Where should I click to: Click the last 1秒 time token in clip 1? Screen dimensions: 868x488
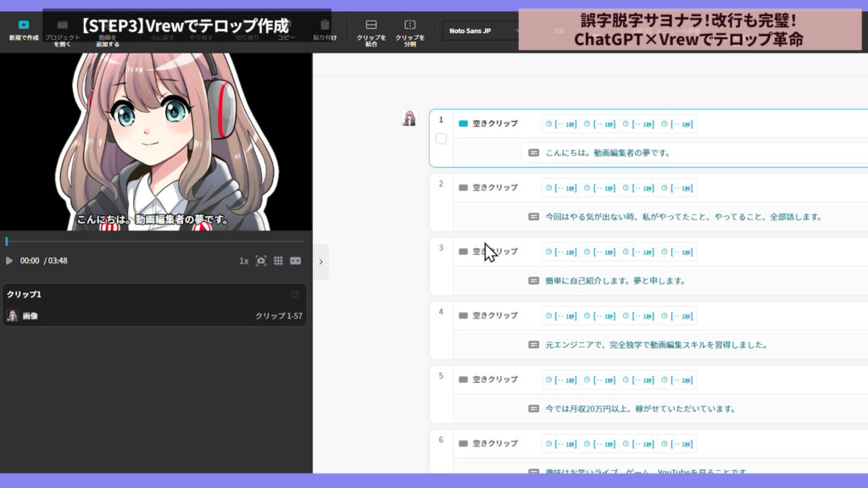677,124
